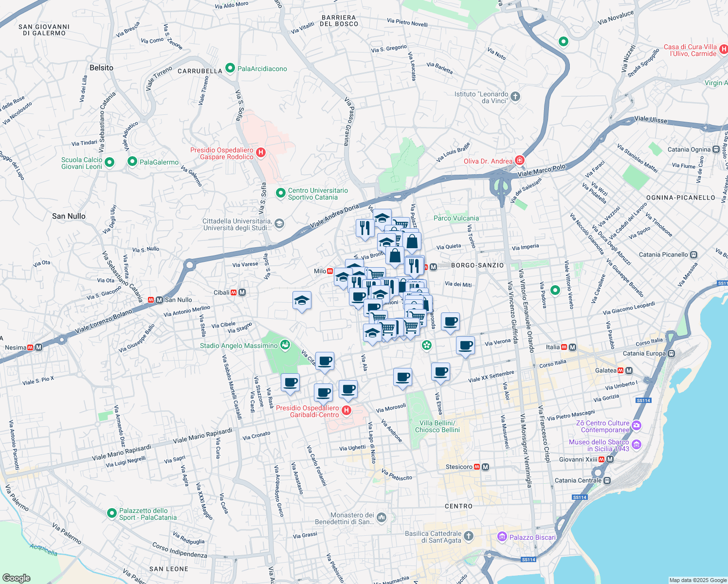Select the PalaGalermo green pin

(132, 162)
